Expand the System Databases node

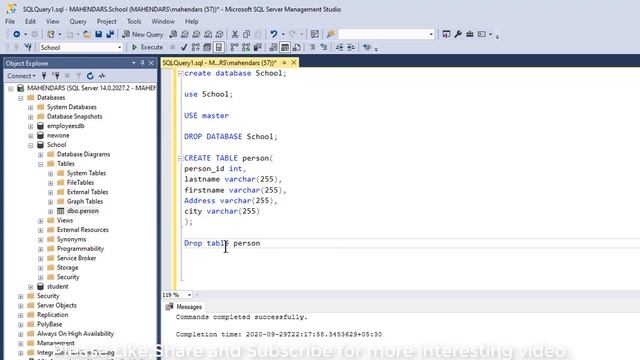tap(31, 107)
